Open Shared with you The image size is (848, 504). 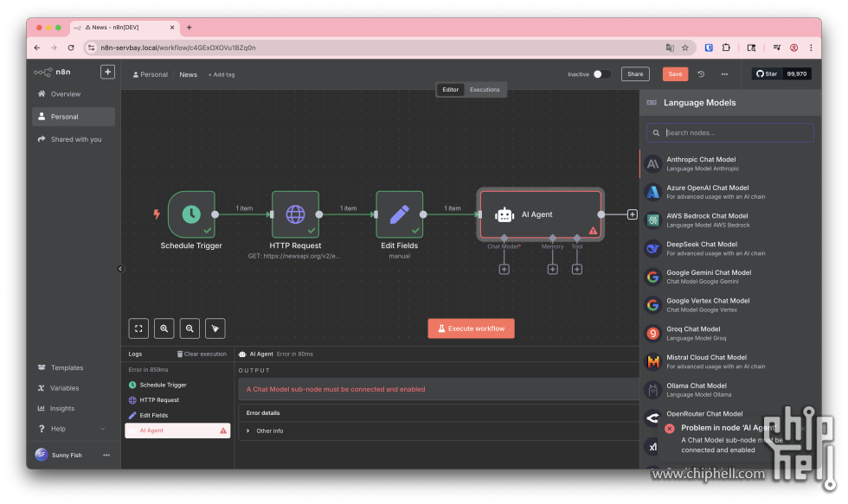(74, 139)
